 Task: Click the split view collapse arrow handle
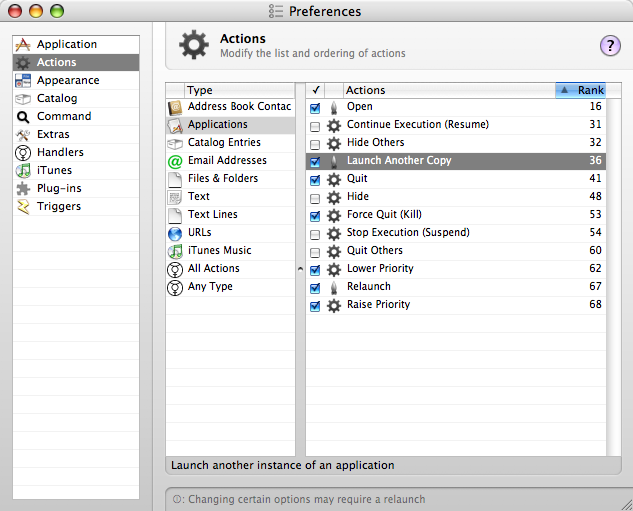click(x=301, y=269)
